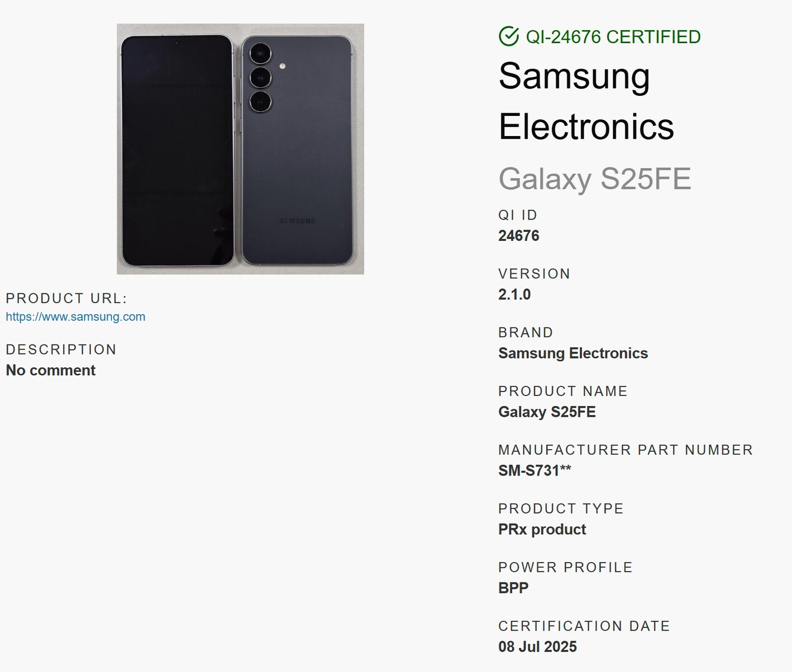Click the PRODUCT URL label

[x=67, y=298]
